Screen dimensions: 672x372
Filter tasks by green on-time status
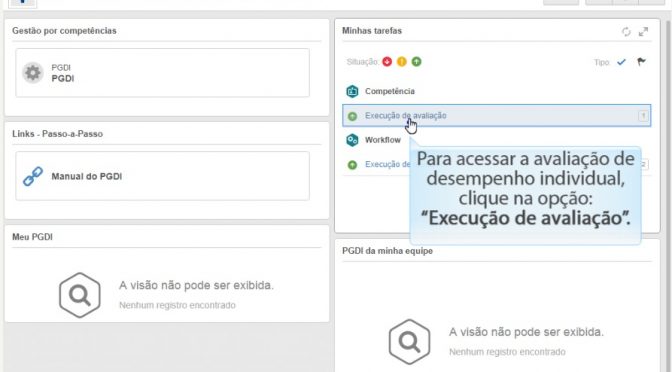(416, 62)
